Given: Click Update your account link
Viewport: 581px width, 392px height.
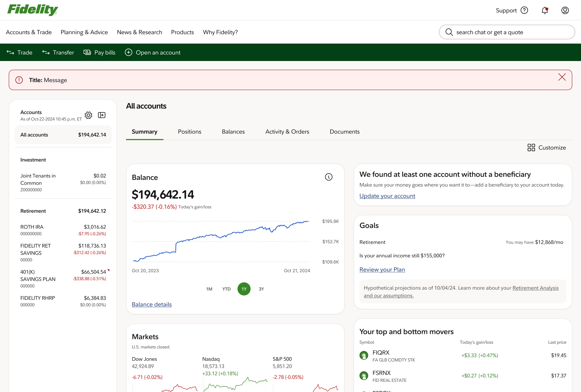Looking at the screenshot, I should (x=387, y=196).
